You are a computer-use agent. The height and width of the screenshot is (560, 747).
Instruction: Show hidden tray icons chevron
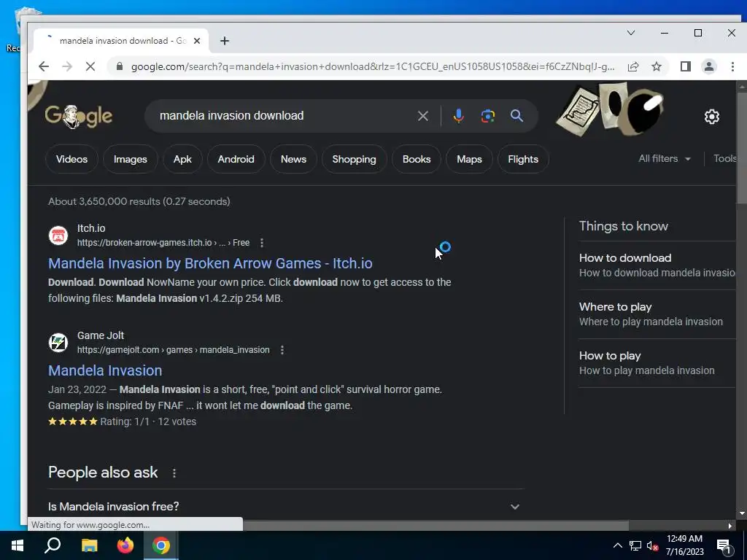pos(617,545)
